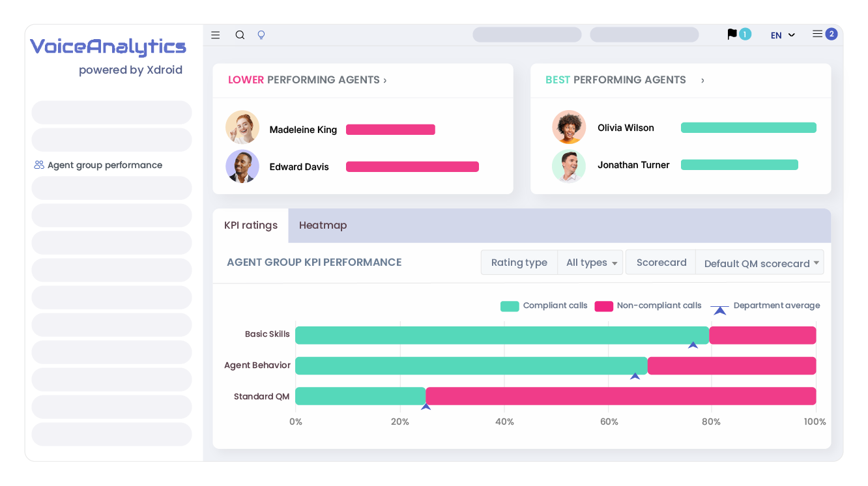Click Edward Davis's pink performance bar
The width and height of the screenshot is (868, 486).
(x=412, y=166)
